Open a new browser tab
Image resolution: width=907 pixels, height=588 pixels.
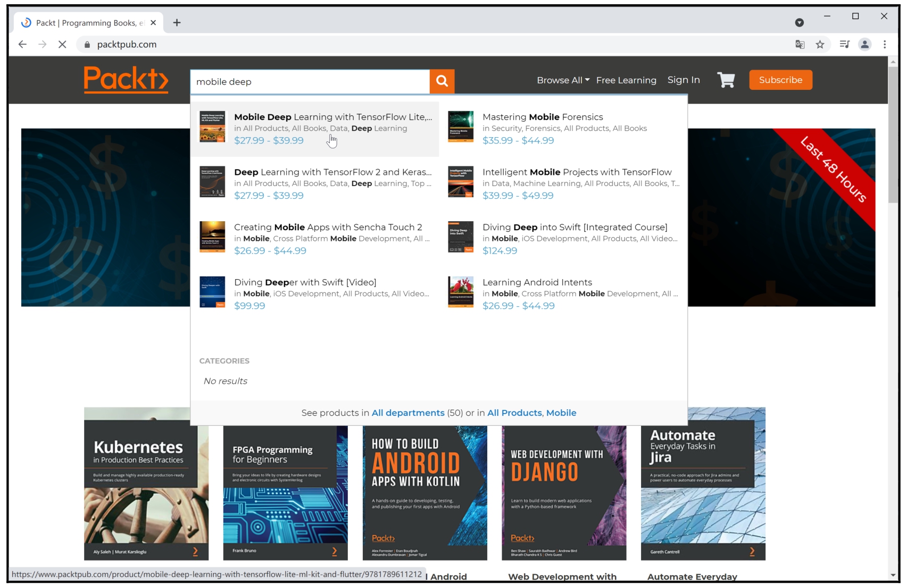(177, 23)
